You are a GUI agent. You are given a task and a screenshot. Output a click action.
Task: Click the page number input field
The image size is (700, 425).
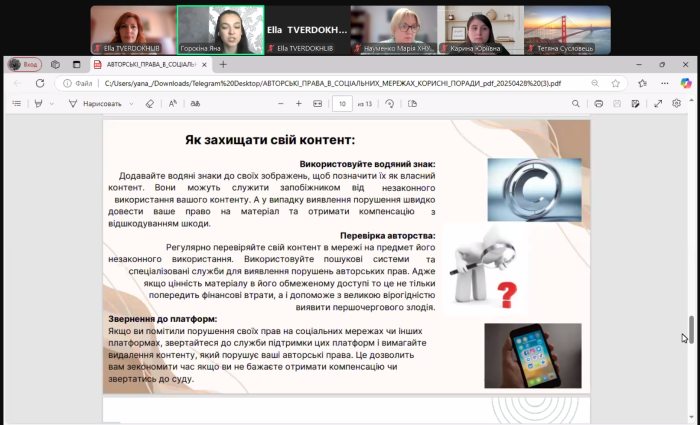pos(341,103)
